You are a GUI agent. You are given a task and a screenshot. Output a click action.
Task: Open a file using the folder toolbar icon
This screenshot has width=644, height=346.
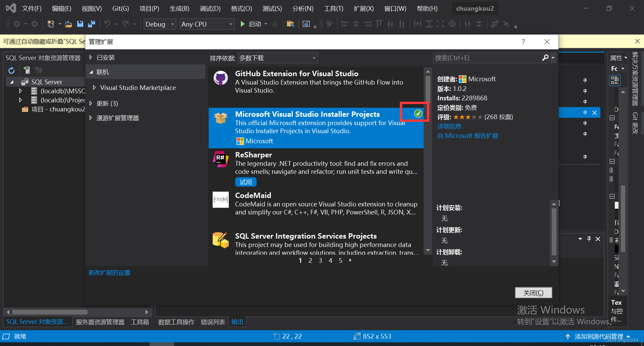pos(68,24)
